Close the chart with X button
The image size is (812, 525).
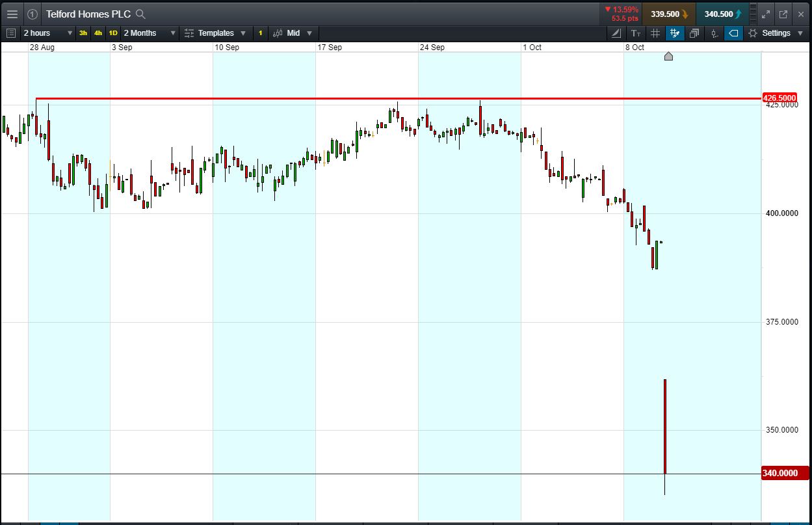click(x=800, y=14)
